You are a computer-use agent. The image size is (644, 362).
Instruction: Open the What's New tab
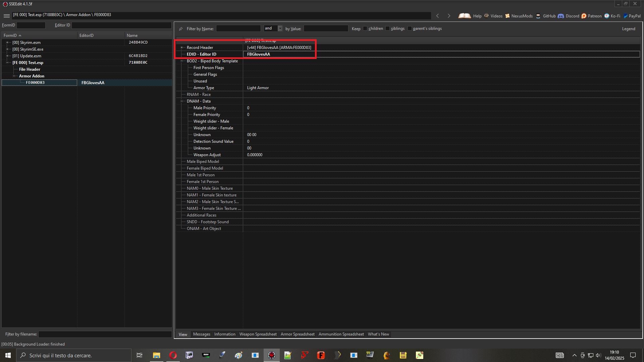378,334
